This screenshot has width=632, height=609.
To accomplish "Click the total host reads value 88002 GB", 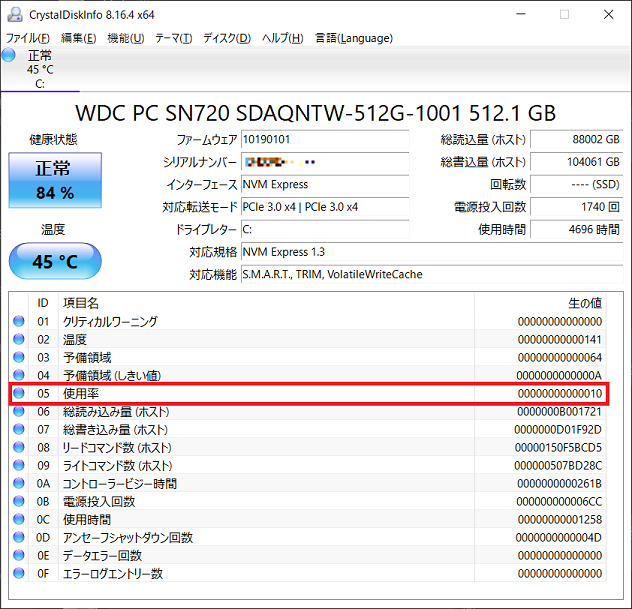I will [x=577, y=139].
